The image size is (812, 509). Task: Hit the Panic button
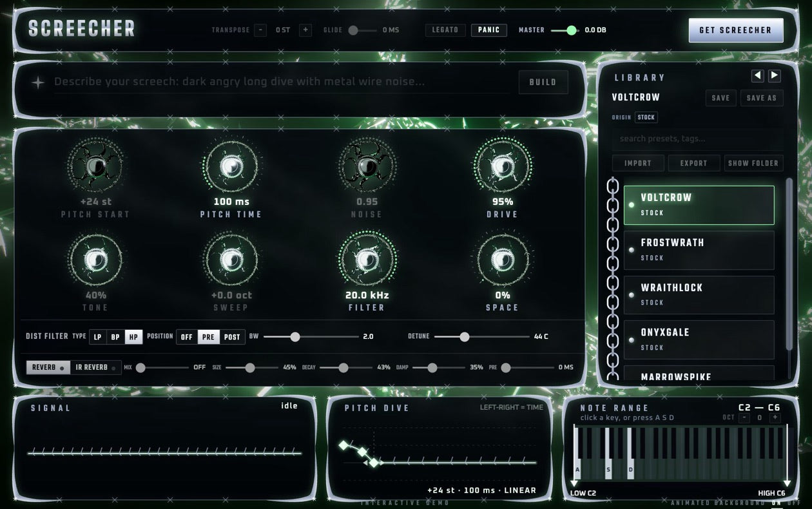tap(489, 30)
